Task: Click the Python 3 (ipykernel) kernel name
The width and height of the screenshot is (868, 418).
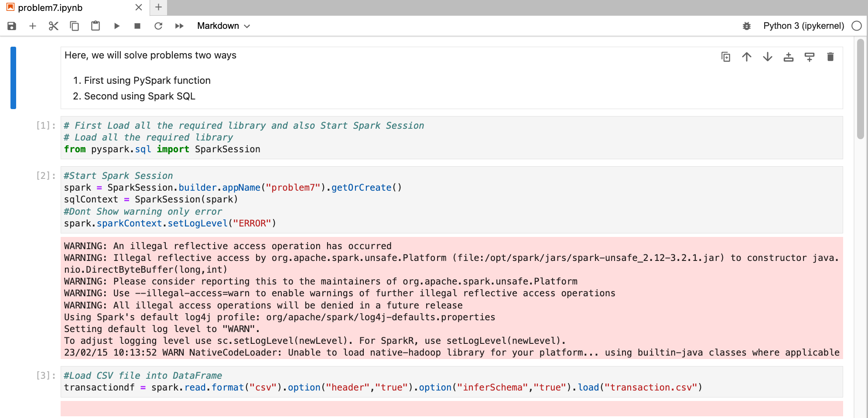Action: [x=803, y=26]
